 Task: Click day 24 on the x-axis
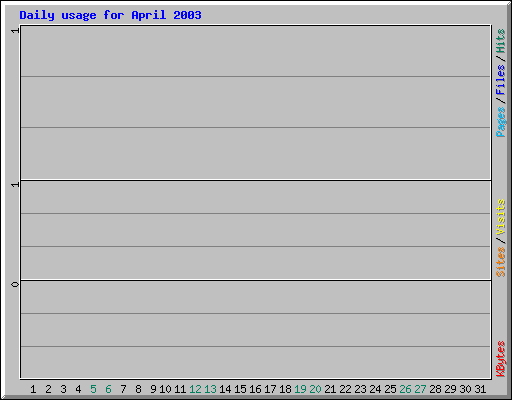click(375, 389)
